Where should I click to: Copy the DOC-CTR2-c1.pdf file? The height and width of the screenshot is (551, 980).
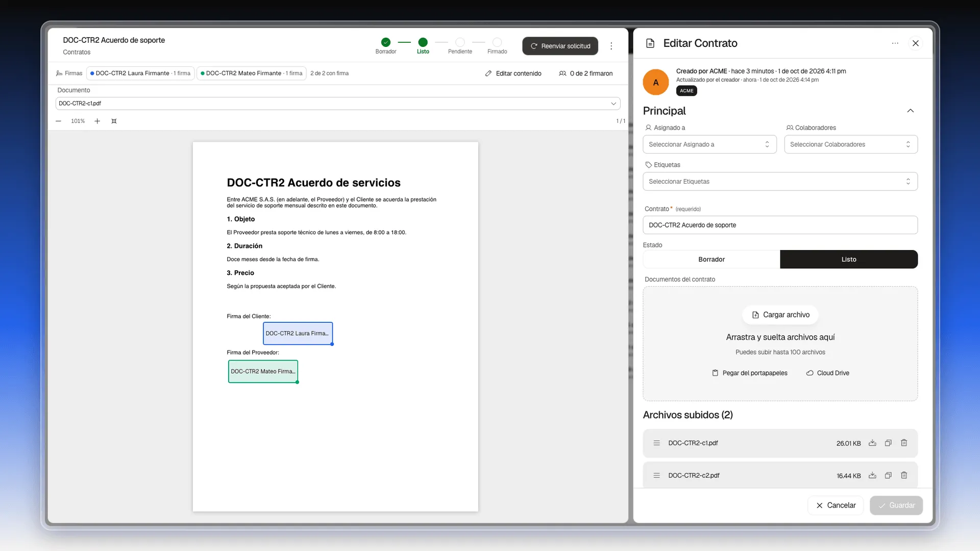click(x=888, y=443)
